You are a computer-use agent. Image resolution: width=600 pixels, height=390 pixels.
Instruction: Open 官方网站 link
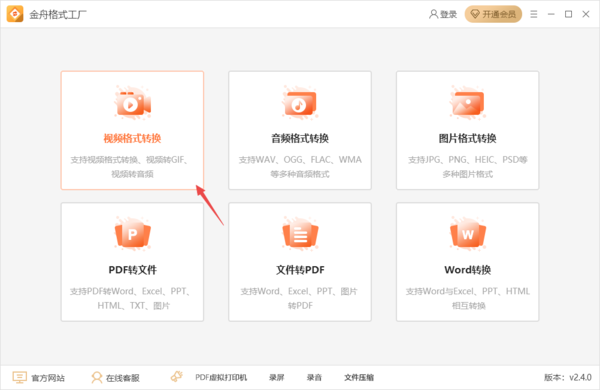point(48,378)
